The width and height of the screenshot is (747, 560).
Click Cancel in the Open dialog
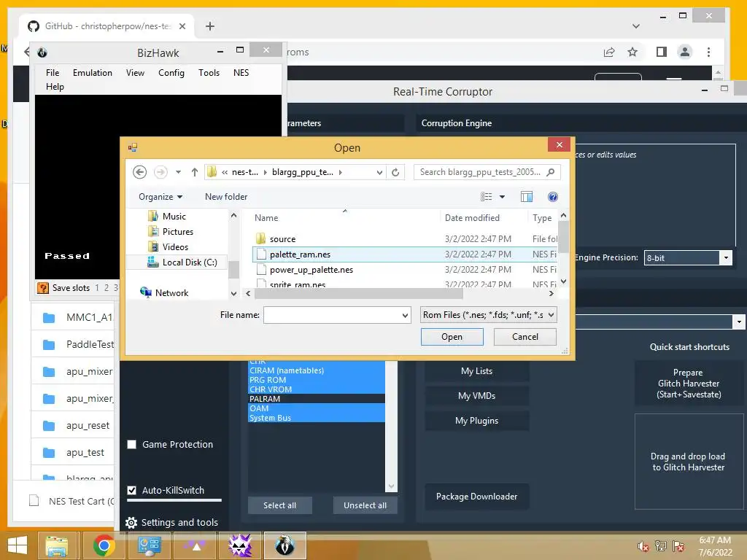(525, 337)
